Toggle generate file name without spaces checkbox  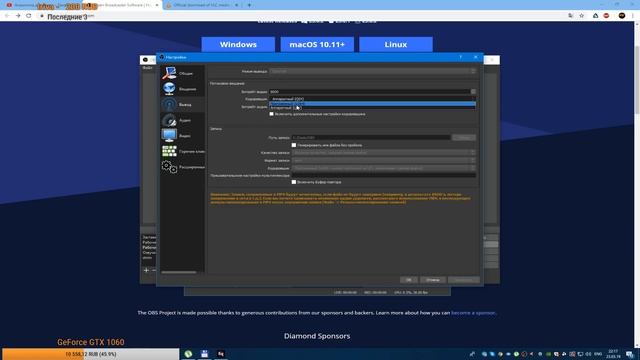pos(293,145)
